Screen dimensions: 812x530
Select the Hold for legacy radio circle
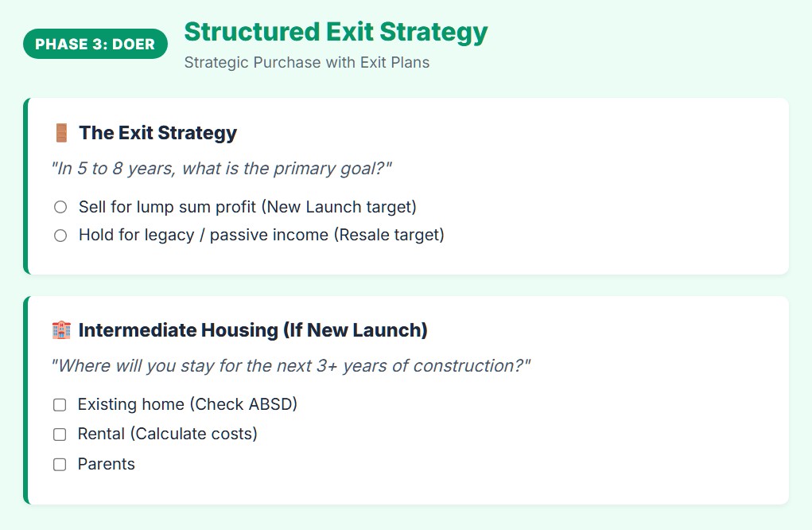[60, 236]
